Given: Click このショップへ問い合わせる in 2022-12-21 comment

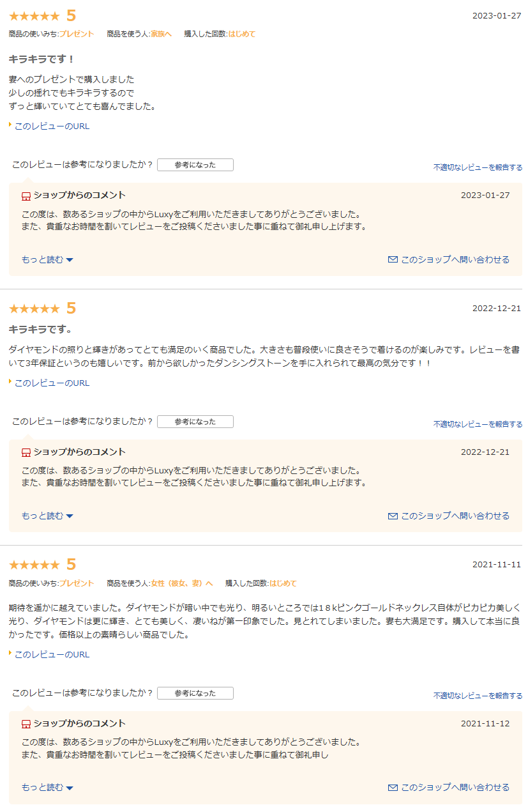Looking at the screenshot, I should 455,516.
